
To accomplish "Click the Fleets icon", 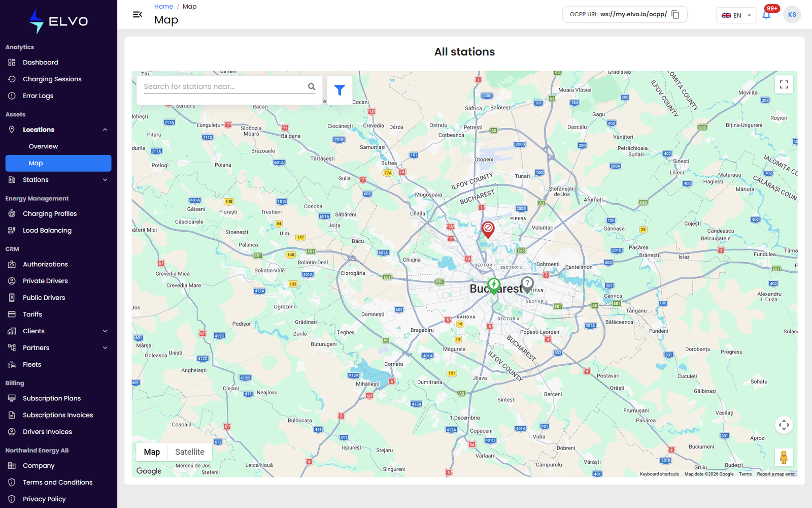I will pos(12,365).
